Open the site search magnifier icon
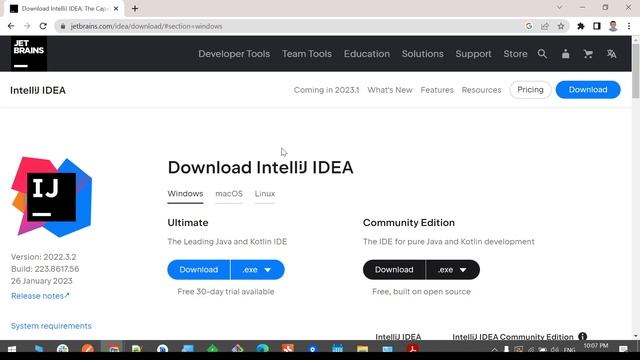 pos(542,54)
